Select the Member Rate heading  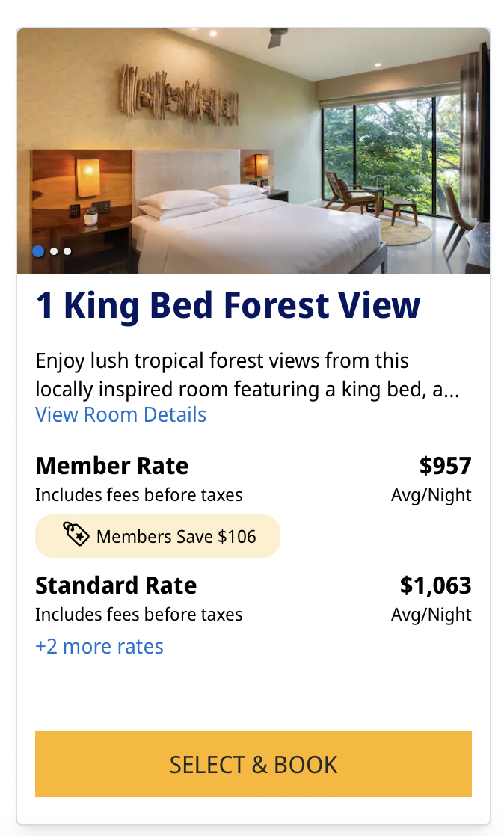pos(112,466)
